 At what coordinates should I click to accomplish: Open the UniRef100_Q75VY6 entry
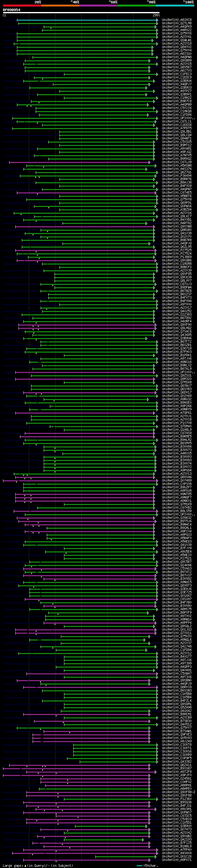click(x=177, y=33)
